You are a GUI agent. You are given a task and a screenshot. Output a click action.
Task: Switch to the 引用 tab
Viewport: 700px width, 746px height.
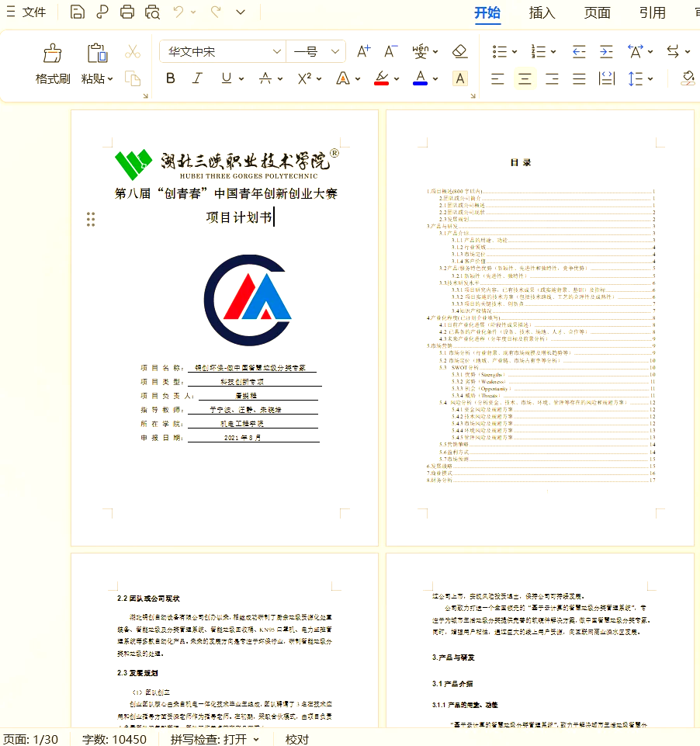[x=653, y=13]
